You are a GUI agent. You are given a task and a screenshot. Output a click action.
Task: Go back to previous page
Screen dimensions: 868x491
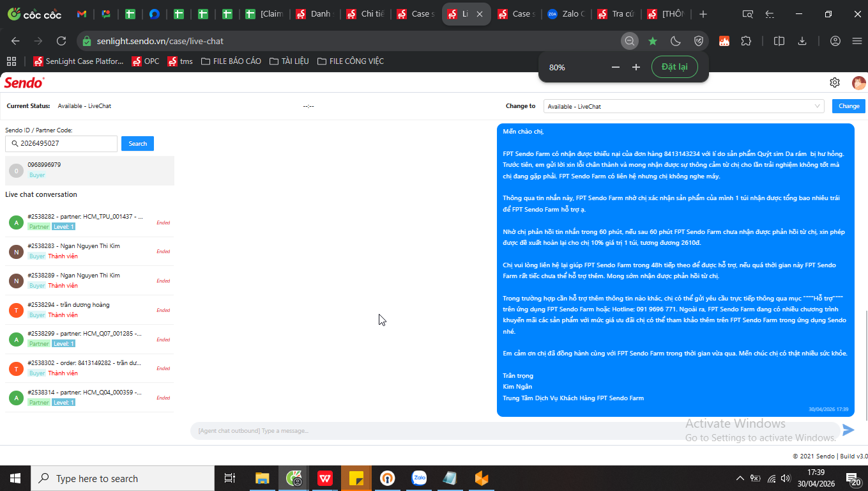pyautogui.click(x=15, y=41)
